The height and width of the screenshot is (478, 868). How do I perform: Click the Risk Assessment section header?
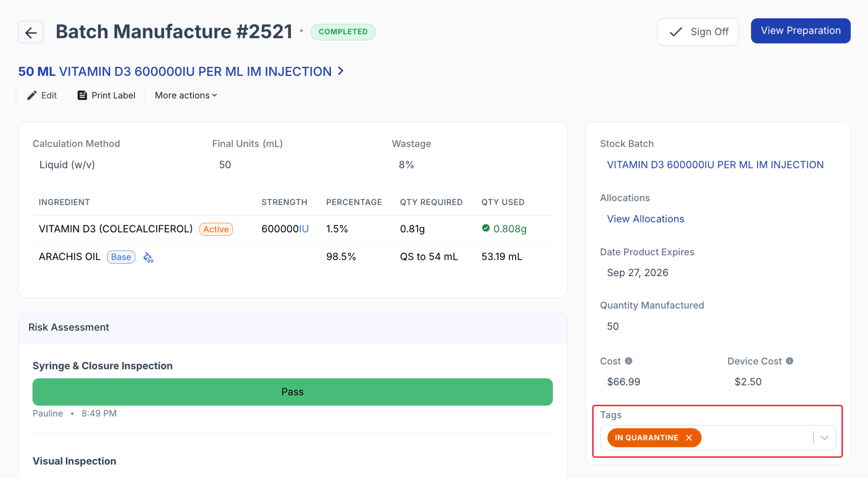[x=293, y=328]
